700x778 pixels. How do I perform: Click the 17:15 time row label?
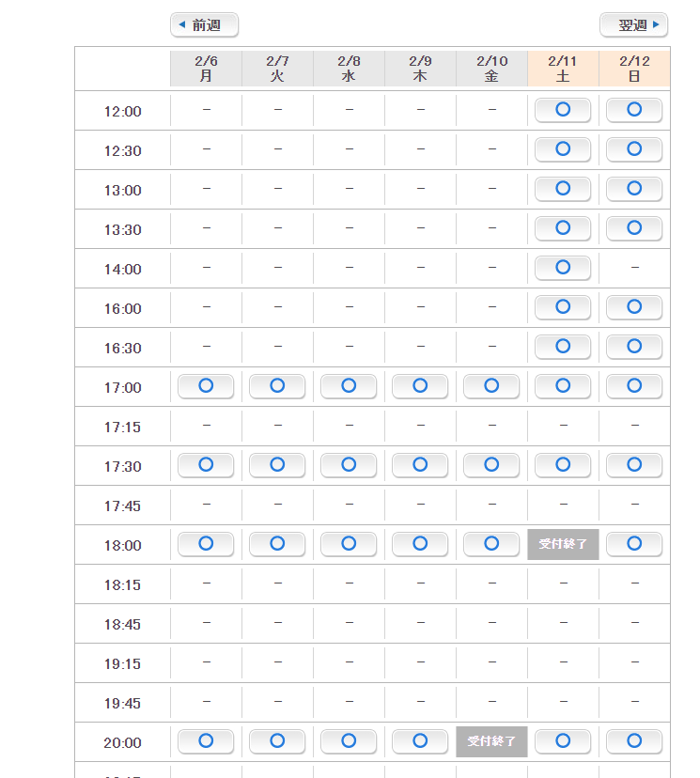pos(122,427)
